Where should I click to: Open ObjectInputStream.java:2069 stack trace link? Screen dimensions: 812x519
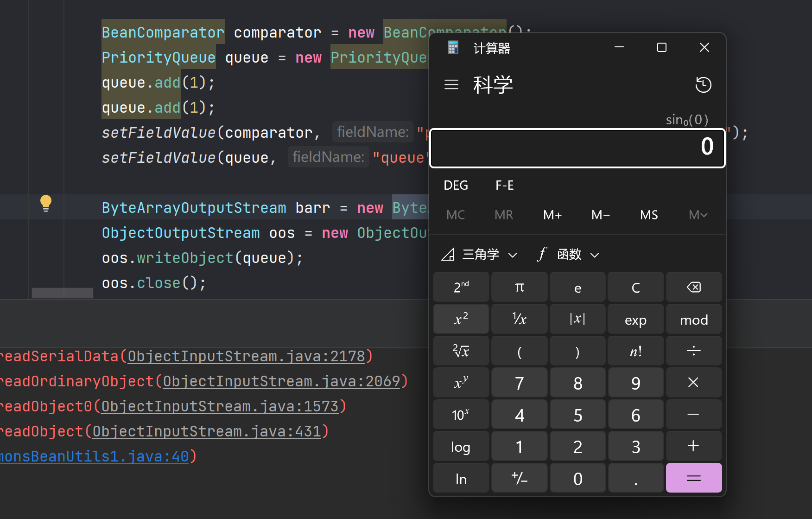coord(281,381)
